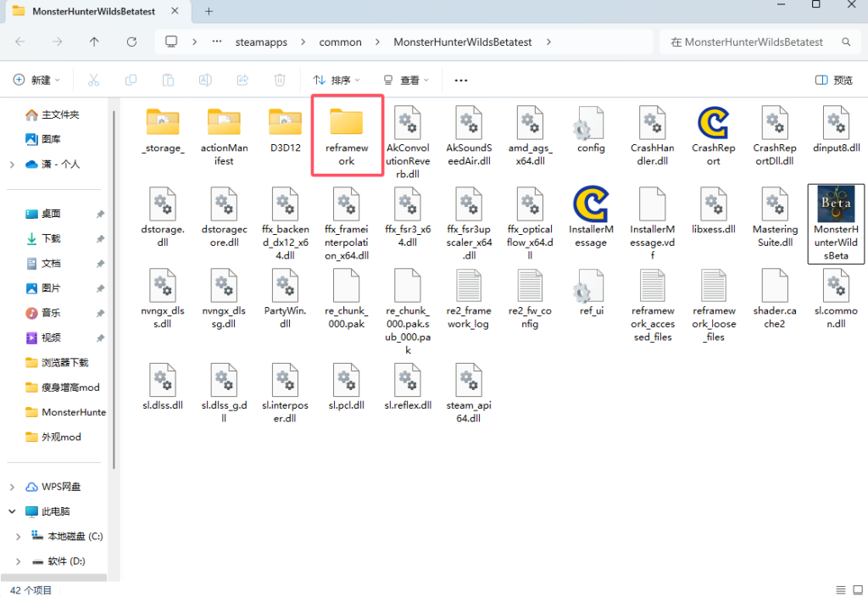Select the config settings file
Viewport: 868px width, 597px height.
pyautogui.click(x=591, y=131)
